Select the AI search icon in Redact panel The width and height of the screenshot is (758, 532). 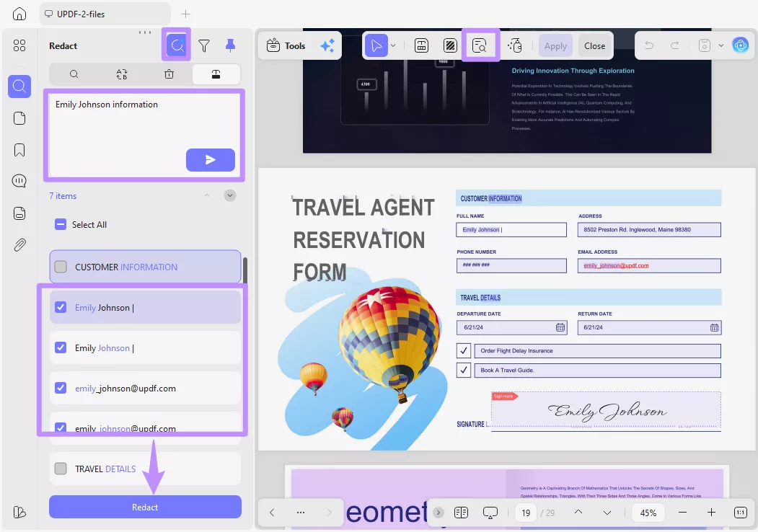click(x=177, y=45)
